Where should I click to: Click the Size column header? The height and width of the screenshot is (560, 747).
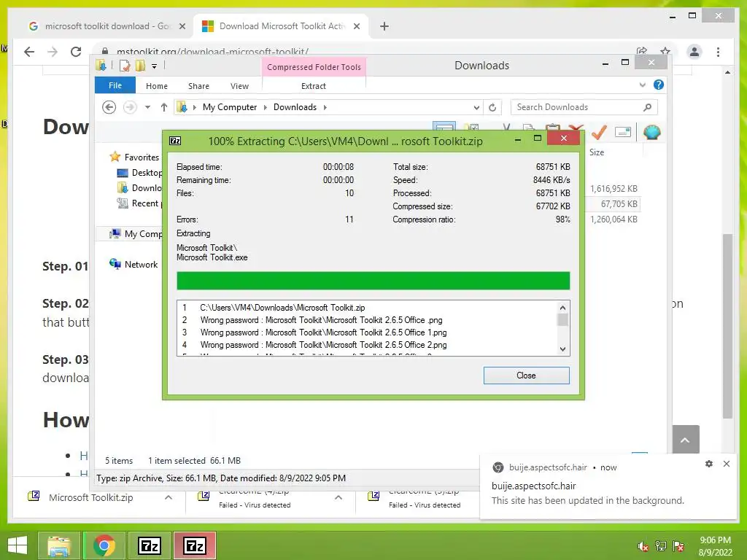coord(597,152)
